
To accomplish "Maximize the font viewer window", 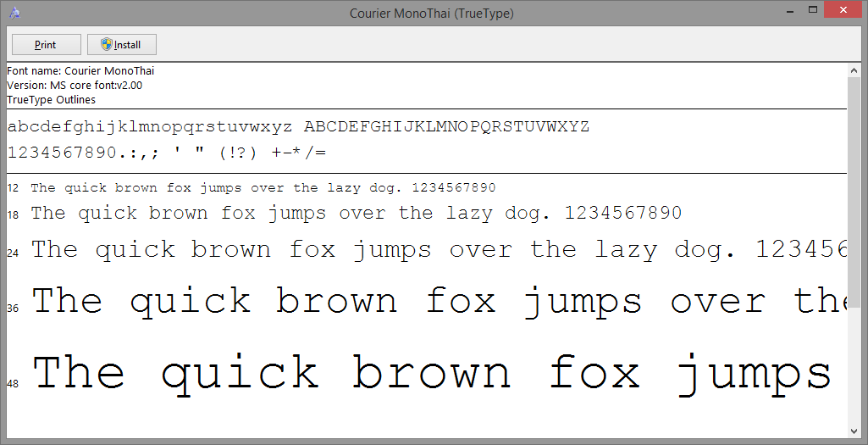I will tap(813, 10).
